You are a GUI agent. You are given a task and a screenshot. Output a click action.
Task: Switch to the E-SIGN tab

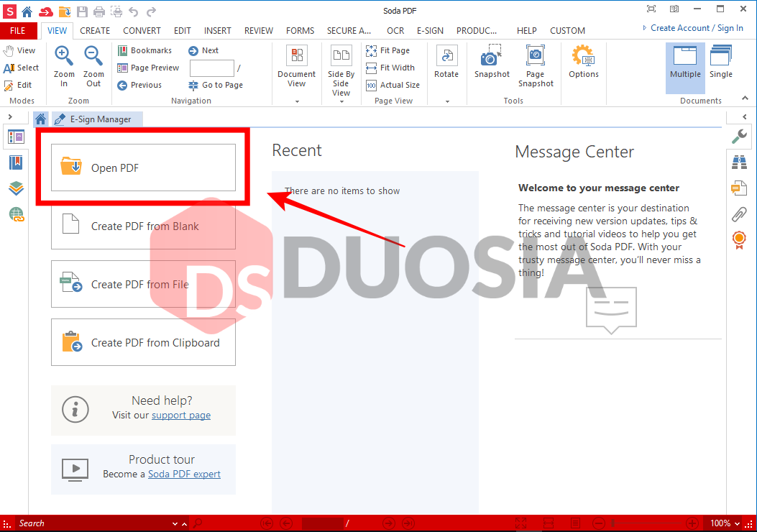tap(430, 30)
